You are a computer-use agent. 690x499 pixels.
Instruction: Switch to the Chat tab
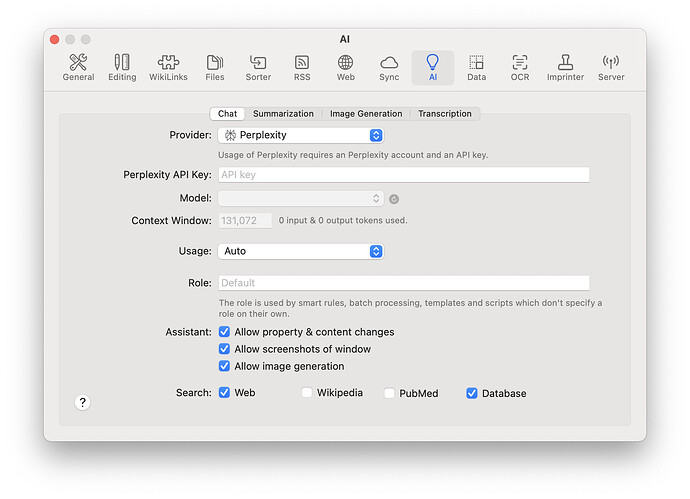228,114
